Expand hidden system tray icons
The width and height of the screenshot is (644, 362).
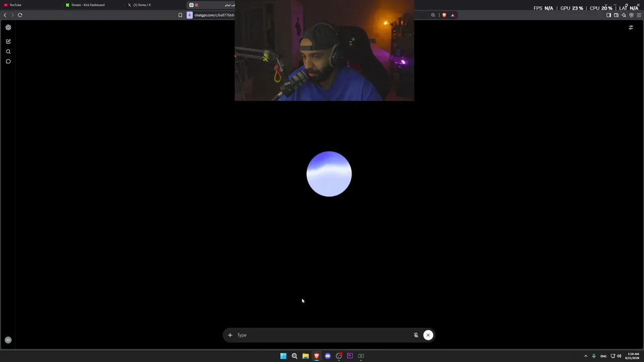[586, 356]
